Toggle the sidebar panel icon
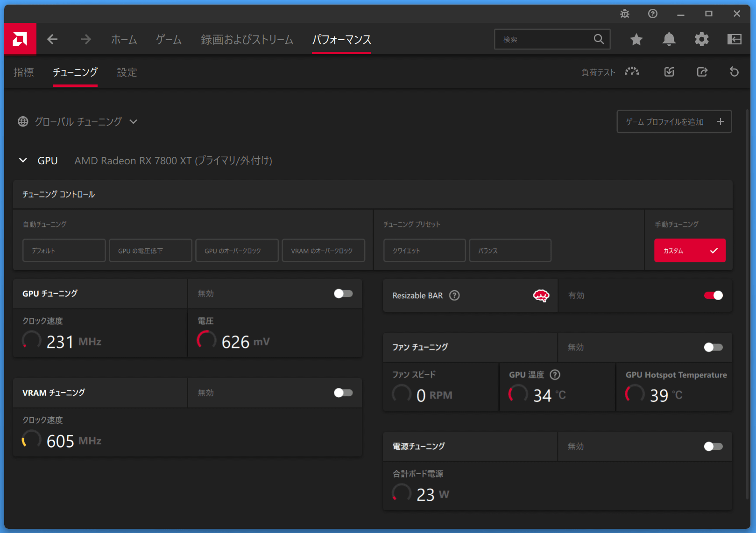756x533 pixels. pos(734,39)
